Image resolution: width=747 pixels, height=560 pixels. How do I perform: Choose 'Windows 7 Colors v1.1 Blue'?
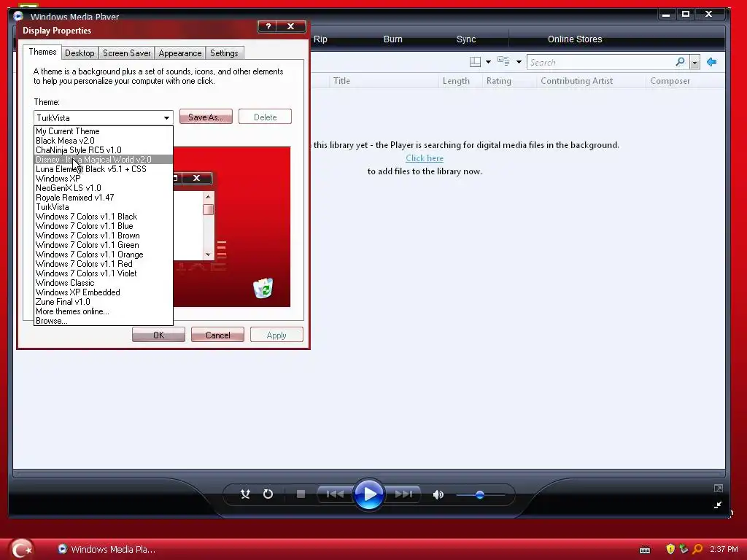(x=104, y=226)
